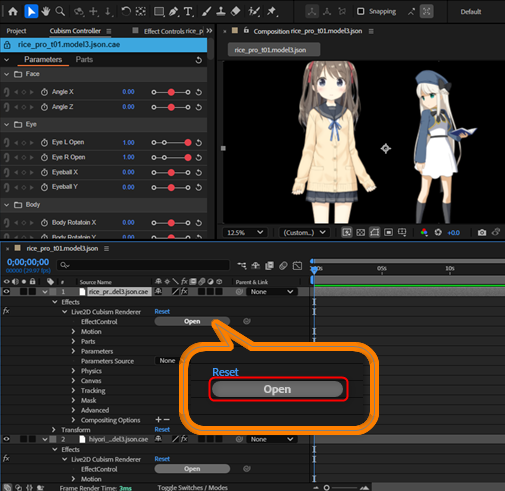Click the Eyeball X stopwatch icon
Image resolution: width=505 pixels, height=491 pixels.
tap(44, 172)
